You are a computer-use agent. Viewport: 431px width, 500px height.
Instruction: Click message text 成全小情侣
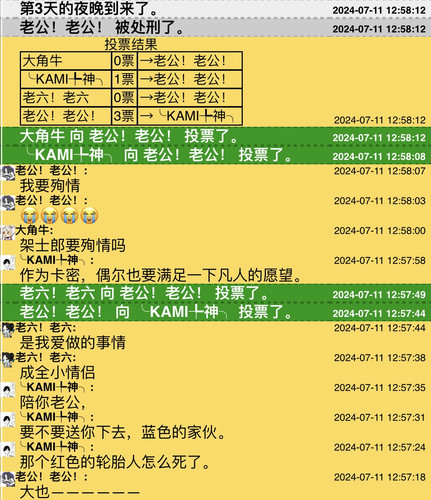click(57, 373)
